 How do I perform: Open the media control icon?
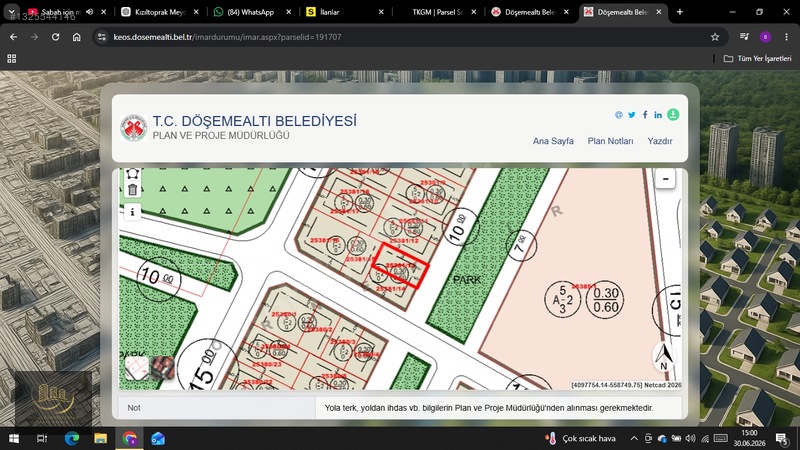[744, 37]
